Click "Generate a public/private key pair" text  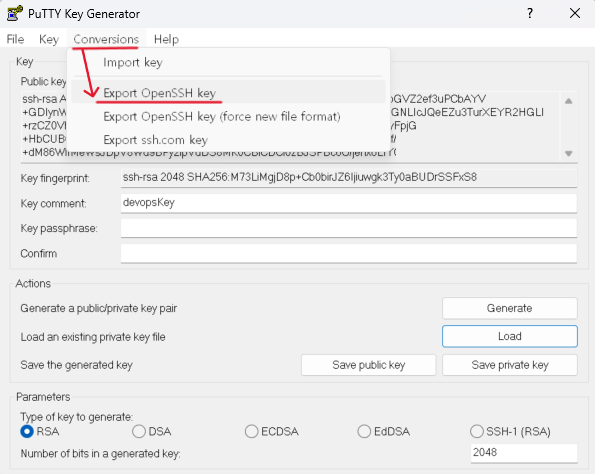pos(99,308)
